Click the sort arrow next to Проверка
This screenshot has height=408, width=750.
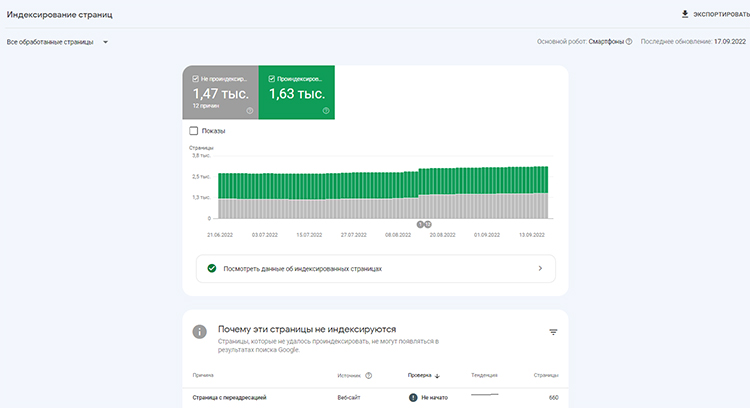coord(437,376)
